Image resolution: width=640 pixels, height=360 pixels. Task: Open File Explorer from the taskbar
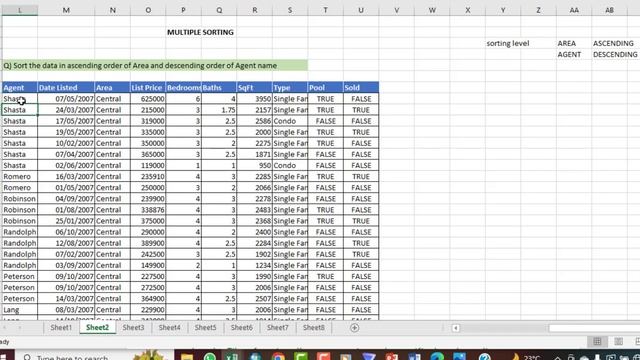pyautogui.click(x=187, y=356)
